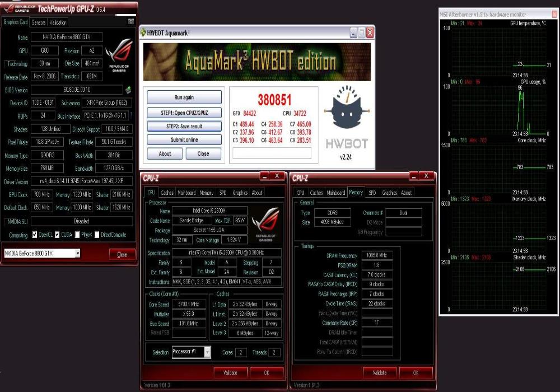
Task: Select the Graphics Card tab in GPU-Z
Action: click(x=15, y=22)
